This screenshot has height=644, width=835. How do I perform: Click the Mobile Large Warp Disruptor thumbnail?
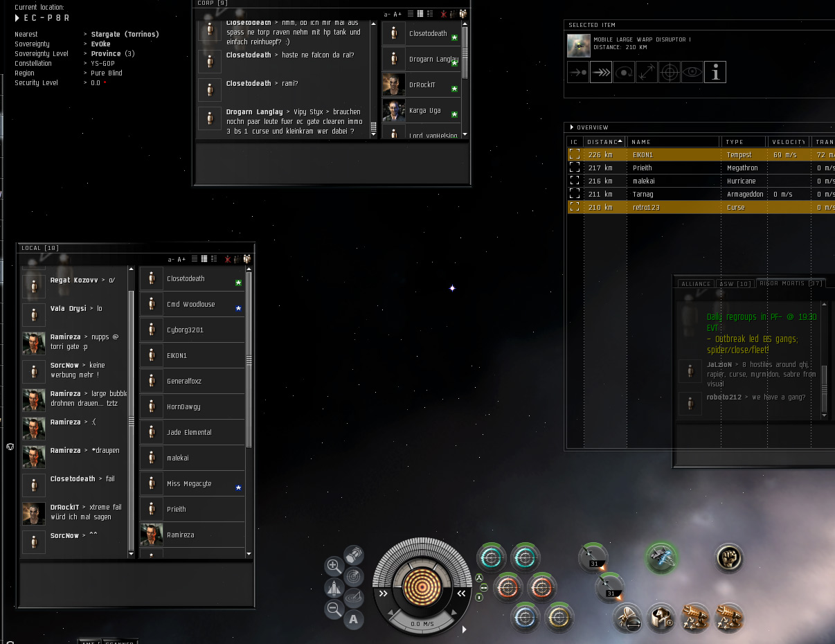(x=579, y=46)
